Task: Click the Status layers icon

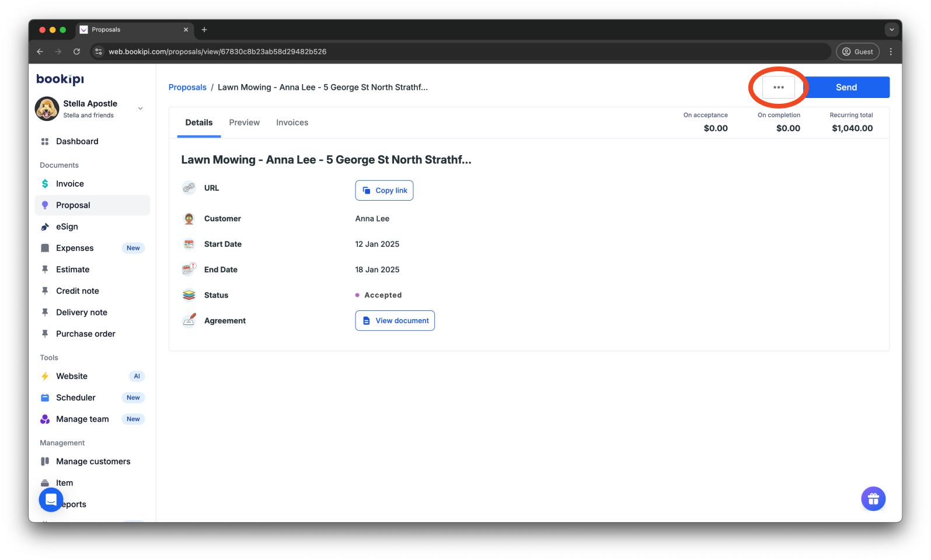Action: click(189, 295)
